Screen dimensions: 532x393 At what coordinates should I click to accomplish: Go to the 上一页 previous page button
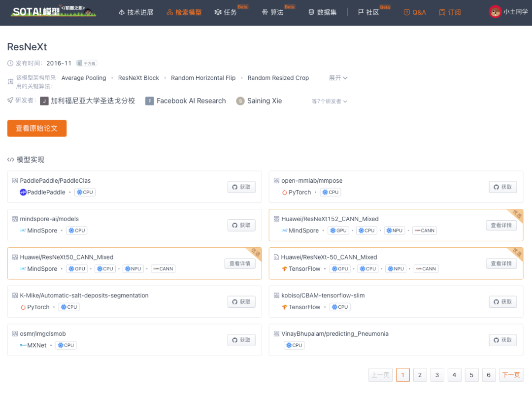coord(380,375)
